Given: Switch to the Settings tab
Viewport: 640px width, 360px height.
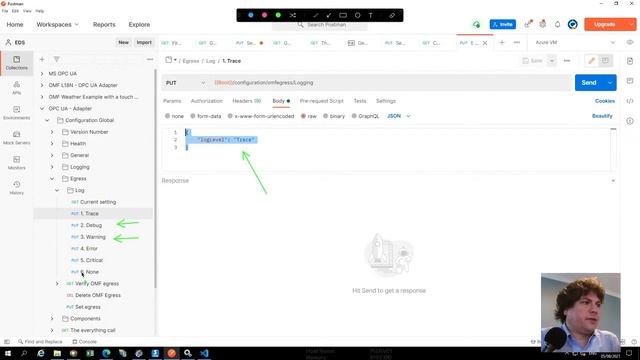Looking at the screenshot, I should (x=386, y=101).
